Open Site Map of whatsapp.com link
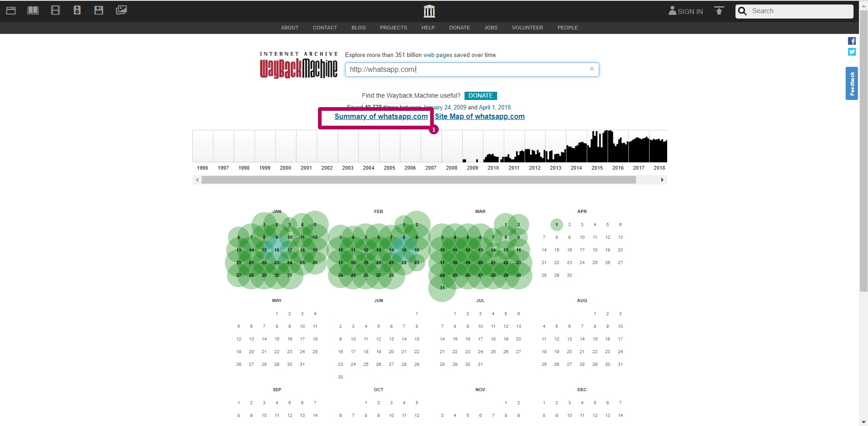This screenshot has height=426, width=868. (x=479, y=117)
